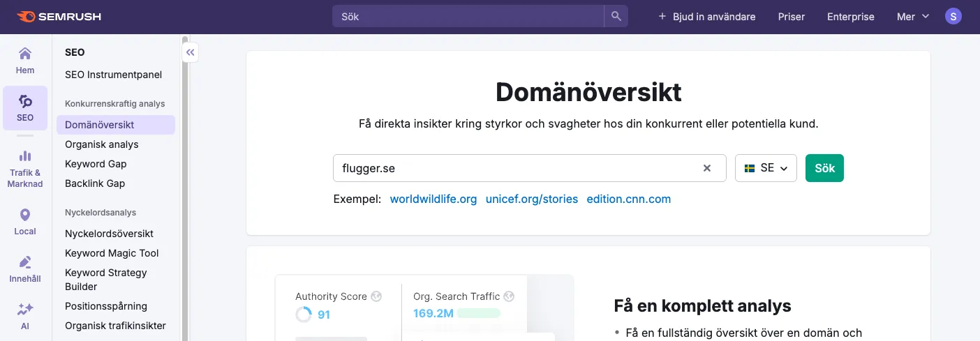Screen dimensions: 980x341
Task: Click Authority Score info icon
Action: 377,296
